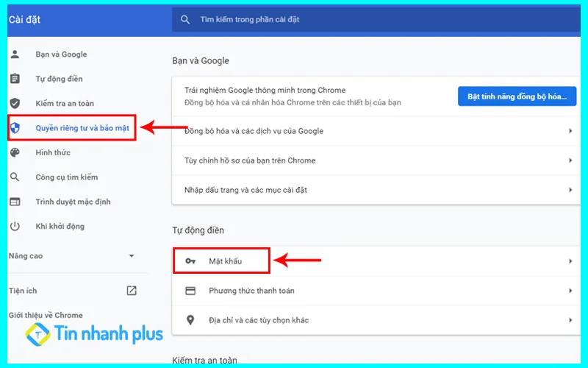The width and height of the screenshot is (588, 368).
Task: Open Địa chỉ và các tùy chọn khác
Action: [x=376, y=320]
